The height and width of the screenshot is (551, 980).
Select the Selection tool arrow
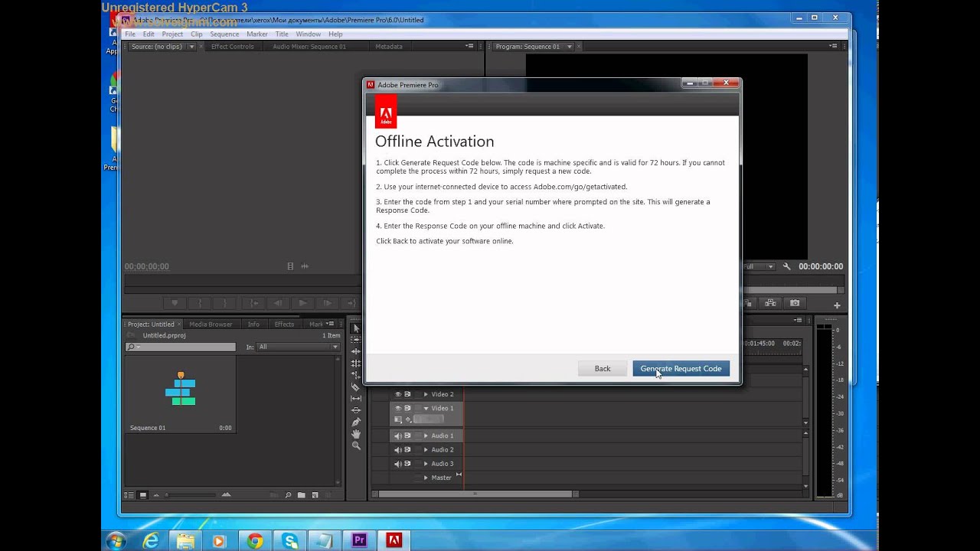(356, 328)
